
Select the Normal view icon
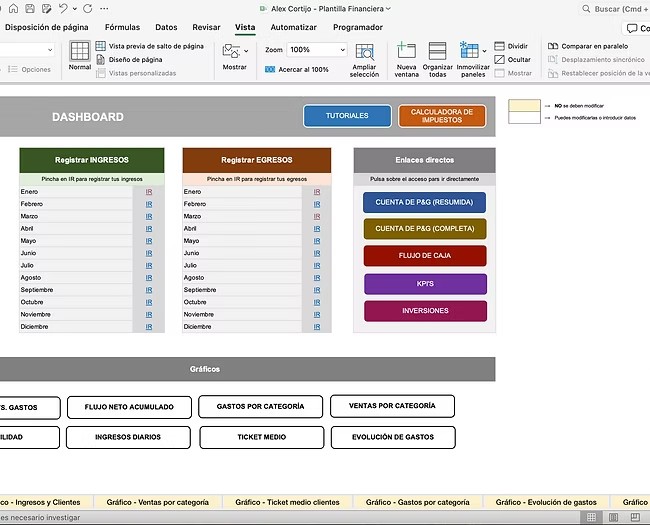[80, 53]
